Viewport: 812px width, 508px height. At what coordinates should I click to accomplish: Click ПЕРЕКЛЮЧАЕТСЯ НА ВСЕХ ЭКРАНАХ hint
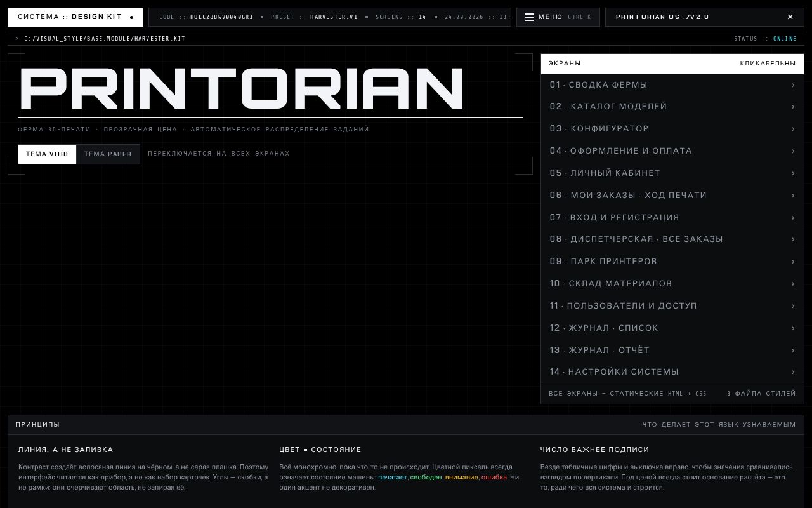[x=219, y=154]
